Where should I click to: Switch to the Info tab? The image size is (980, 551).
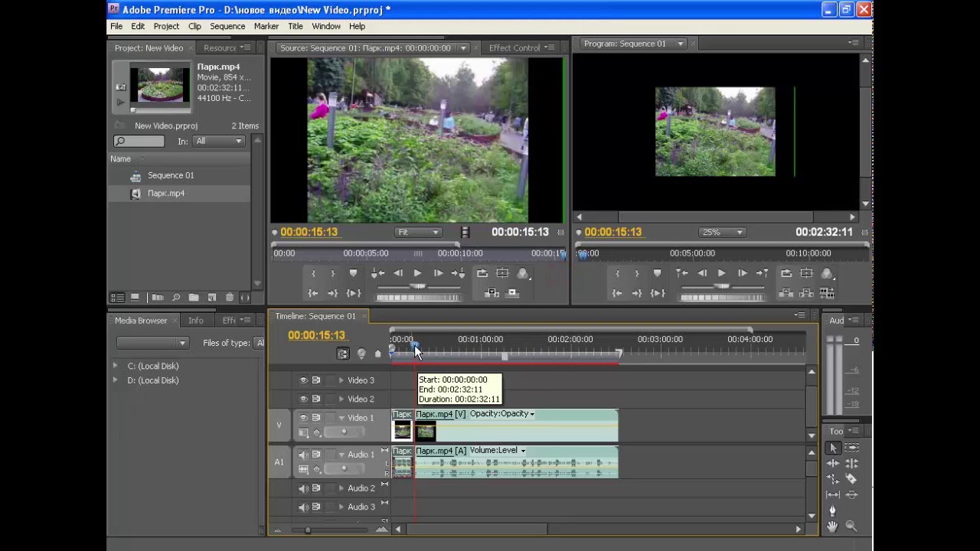click(196, 321)
